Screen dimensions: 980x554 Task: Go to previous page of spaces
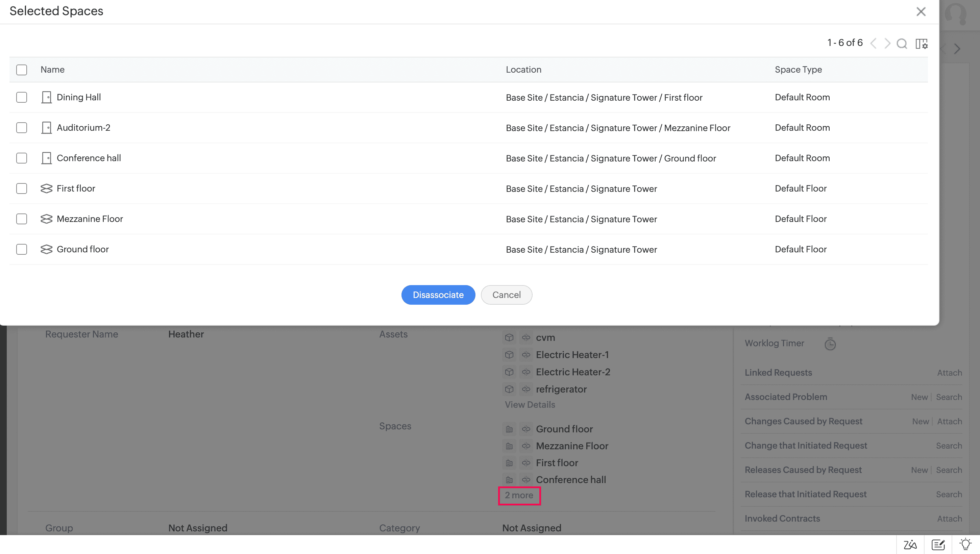click(x=874, y=44)
